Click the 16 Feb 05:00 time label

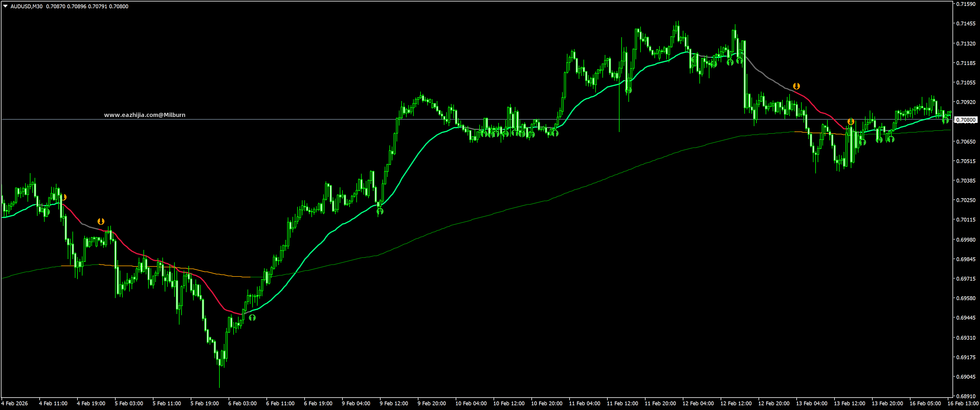coord(925,404)
